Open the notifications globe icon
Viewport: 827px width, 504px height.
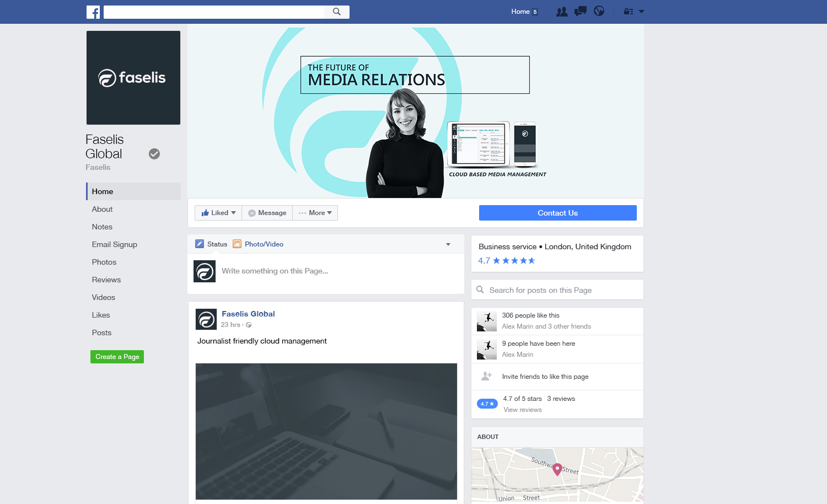pyautogui.click(x=599, y=11)
